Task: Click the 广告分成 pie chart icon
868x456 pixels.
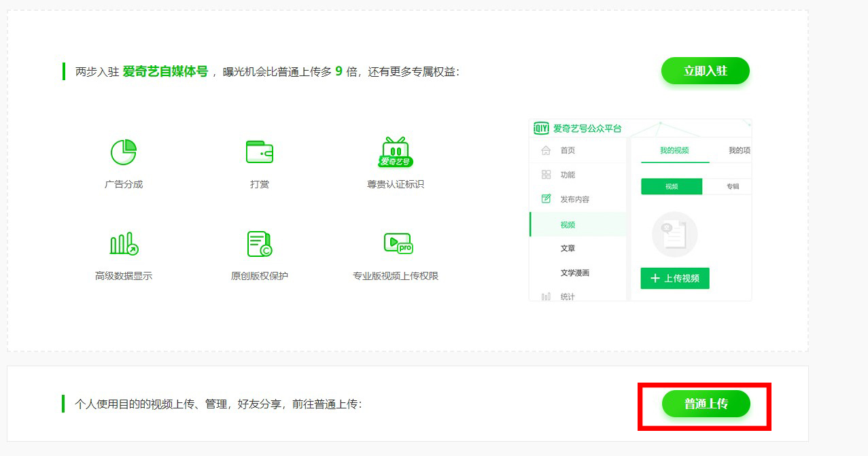Action: click(x=123, y=152)
